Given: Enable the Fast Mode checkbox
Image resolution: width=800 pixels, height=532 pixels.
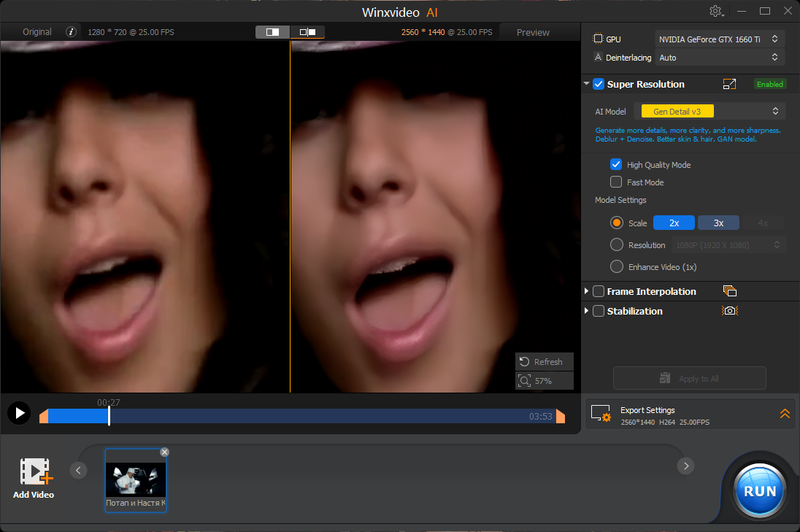Looking at the screenshot, I should (x=616, y=182).
